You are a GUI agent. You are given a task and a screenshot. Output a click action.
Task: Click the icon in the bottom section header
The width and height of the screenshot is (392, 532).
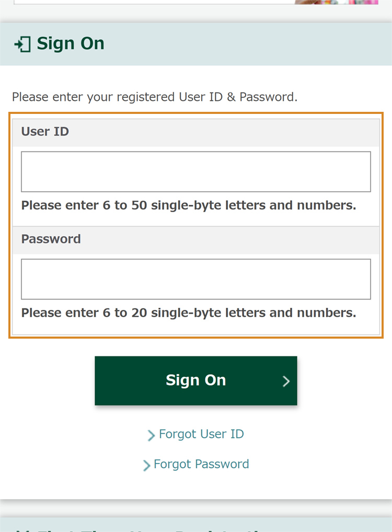click(x=21, y=529)
